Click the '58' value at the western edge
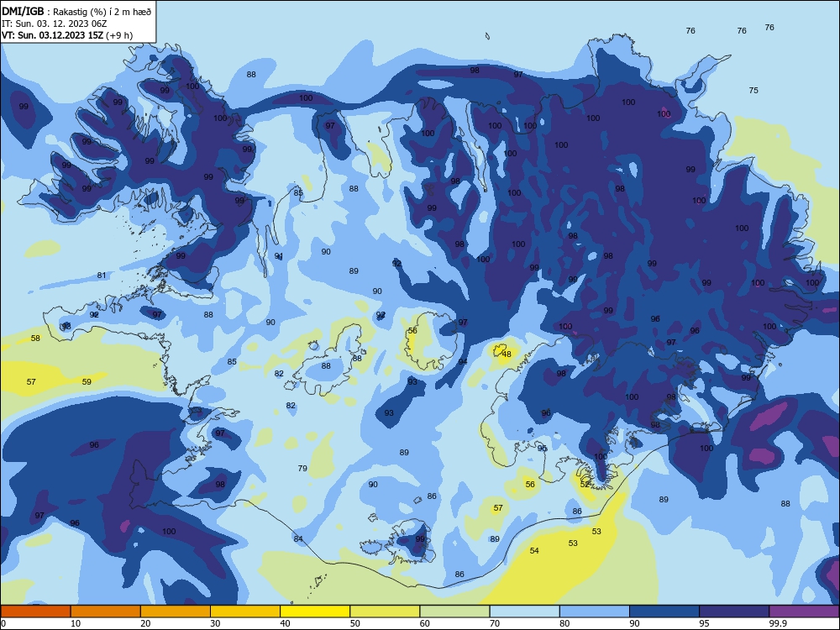The height and width of the screenshot is (630, 840). pos(35,338)
